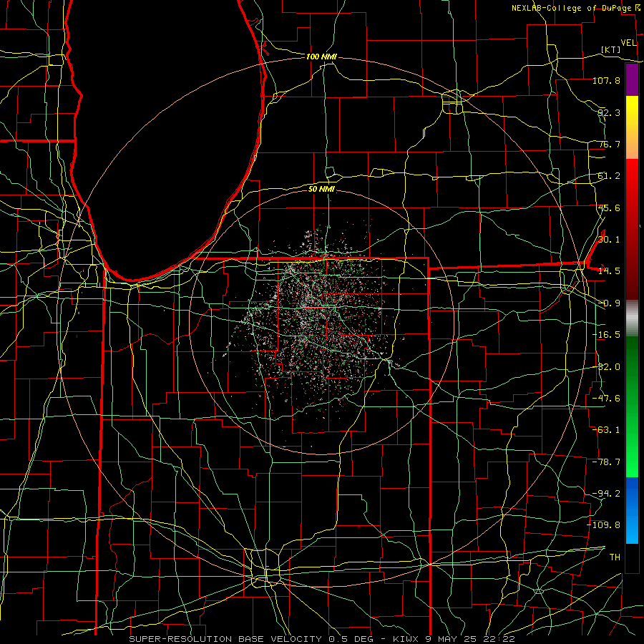This screenshot has height=644, width=644.
Task: Click the 100 NMI range ring label
Action: (321, 57)
